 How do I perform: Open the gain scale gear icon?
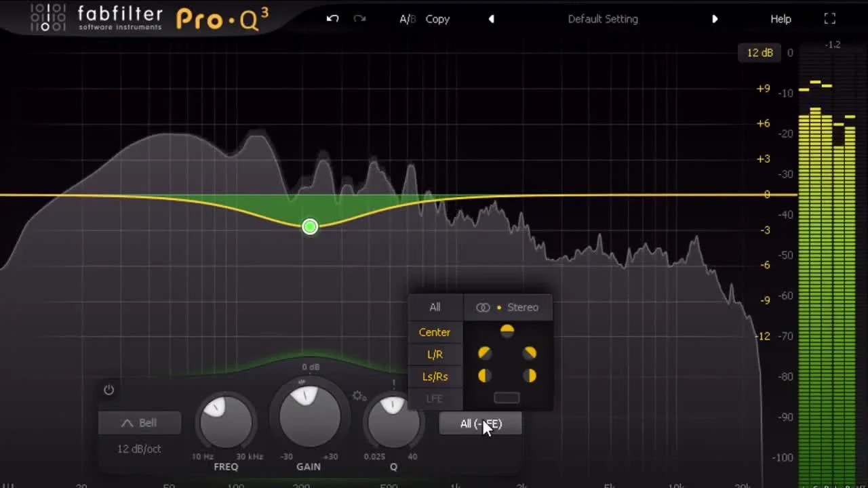point(358,396)
